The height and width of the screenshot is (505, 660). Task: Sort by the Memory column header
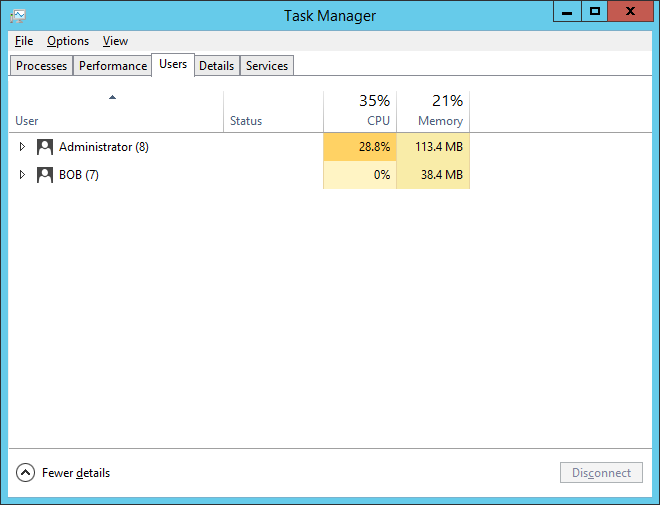433,111
